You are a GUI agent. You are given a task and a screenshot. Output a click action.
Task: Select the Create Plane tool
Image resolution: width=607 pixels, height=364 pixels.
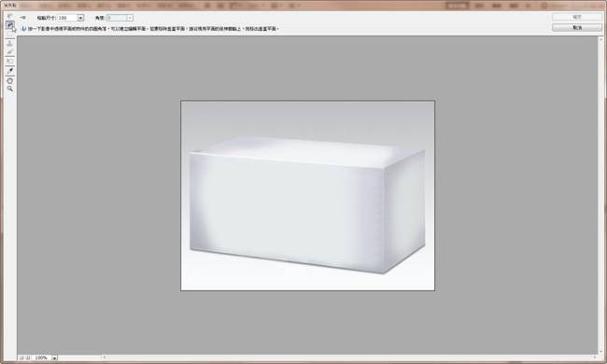(9, 25)
